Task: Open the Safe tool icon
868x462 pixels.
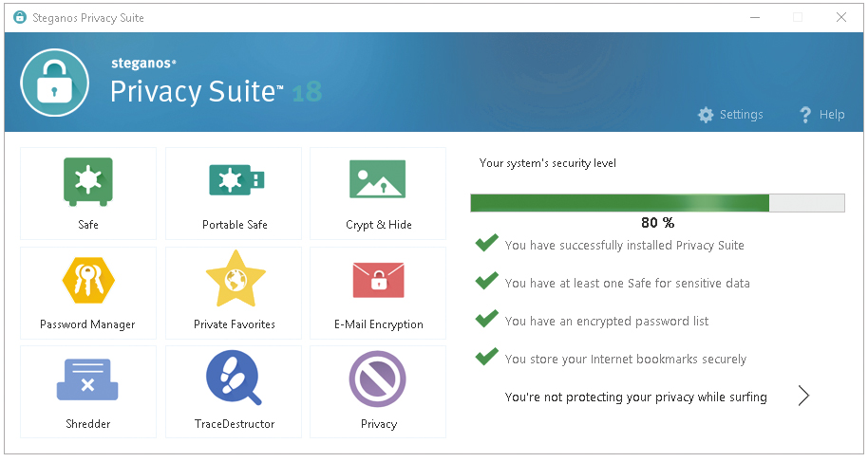Action: (x=88, y=181)
